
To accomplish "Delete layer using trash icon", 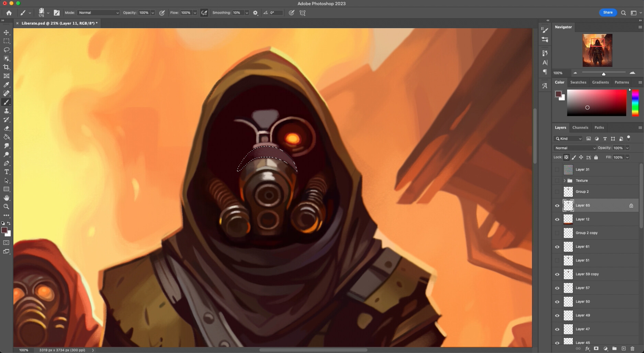I will coord(632,349).
